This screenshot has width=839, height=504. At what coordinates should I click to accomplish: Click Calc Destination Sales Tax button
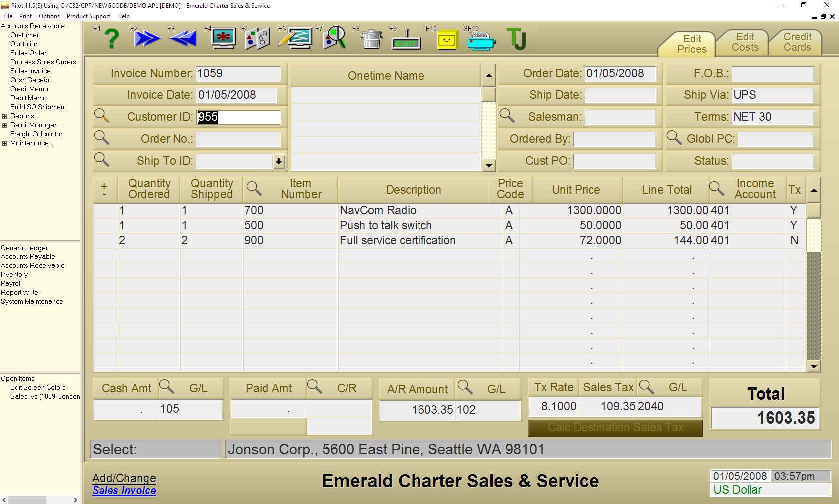pyautogui.click(x=615, y=428)
